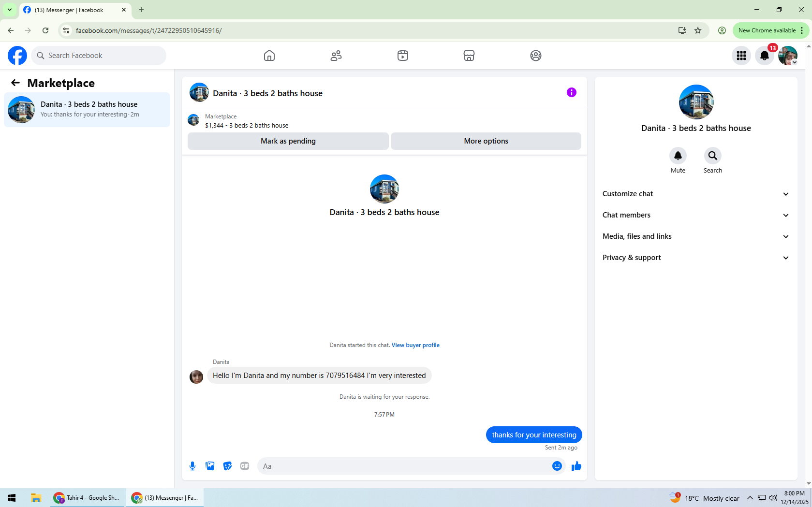Click marketplace listing $1,344 header link
Viewport: 812px width, 507px height.
[x=247, y=125]
